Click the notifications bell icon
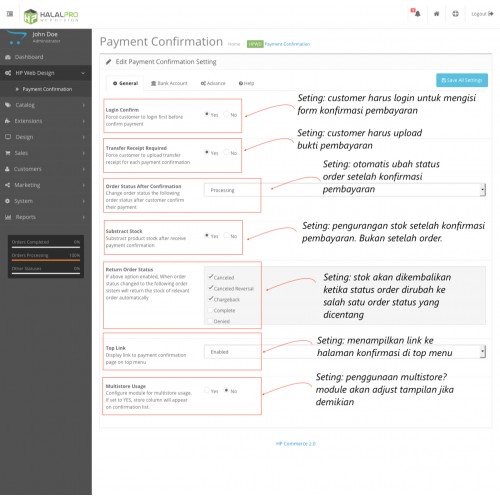 point(417,14)
